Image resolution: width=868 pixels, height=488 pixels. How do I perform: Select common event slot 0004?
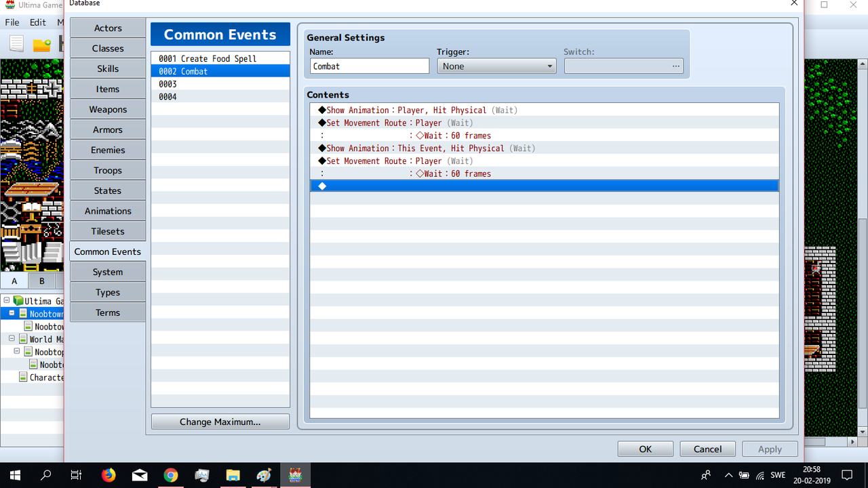tap(220, 97)
